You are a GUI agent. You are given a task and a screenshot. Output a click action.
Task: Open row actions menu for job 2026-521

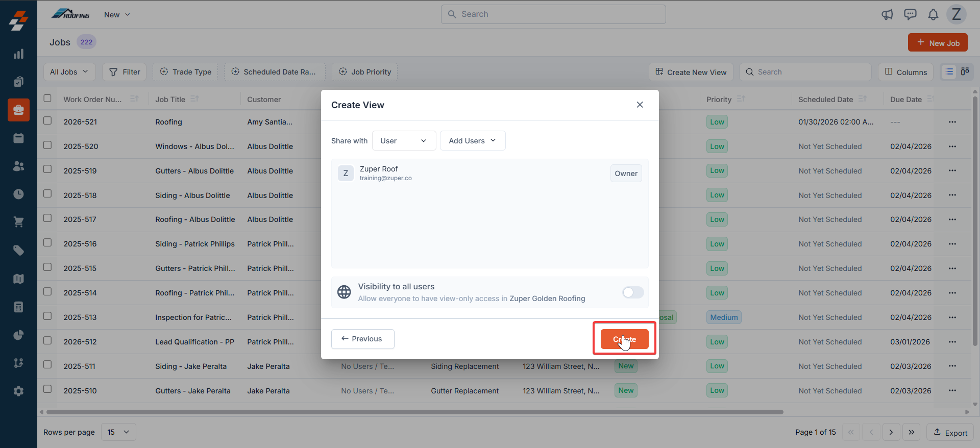[952, 122]
